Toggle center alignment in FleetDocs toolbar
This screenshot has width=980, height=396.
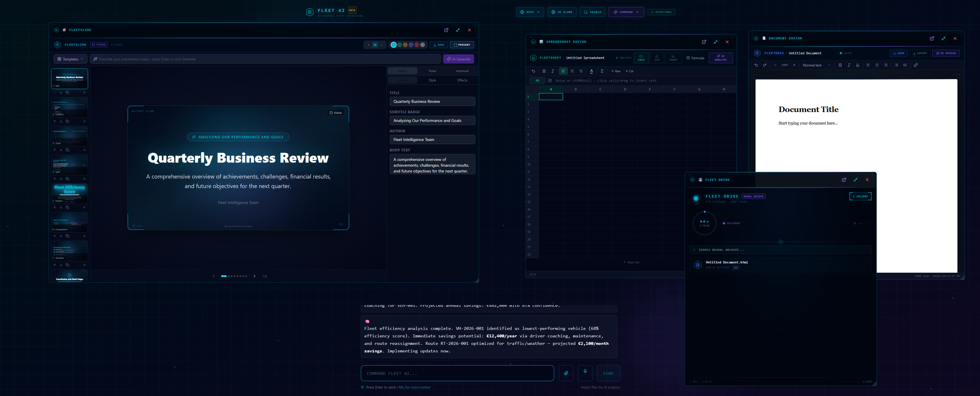click(x=877, y=65)
